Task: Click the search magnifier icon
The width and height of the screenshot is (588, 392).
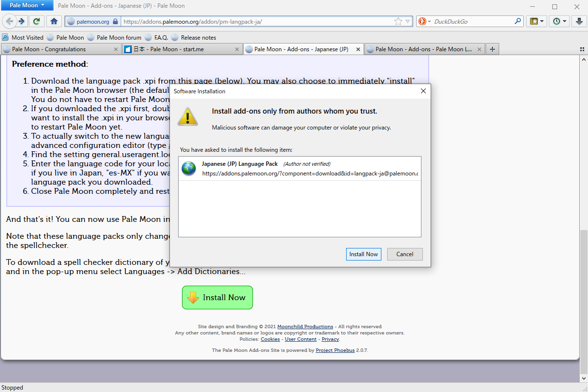Action: click(518, 21)
